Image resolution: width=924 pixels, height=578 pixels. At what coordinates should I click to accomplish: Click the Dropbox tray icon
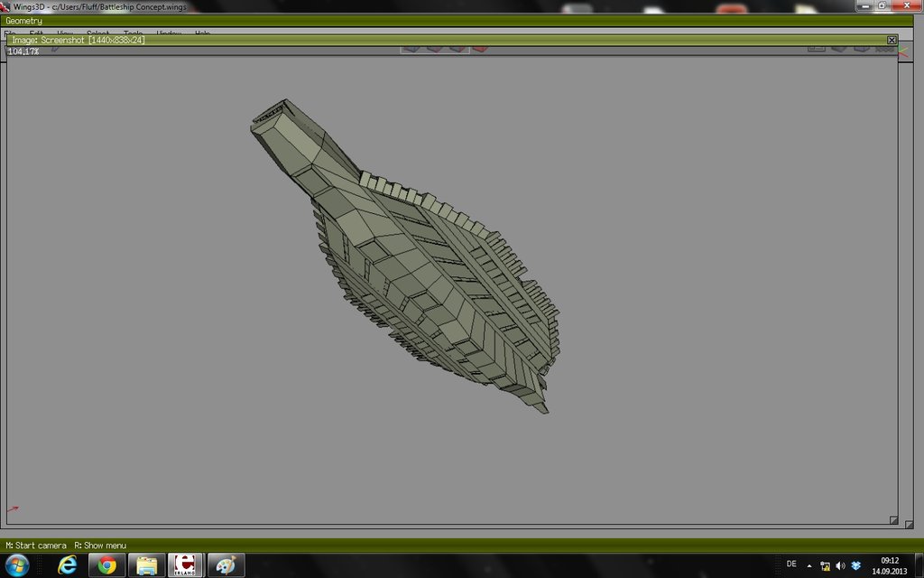coord(856,566)
